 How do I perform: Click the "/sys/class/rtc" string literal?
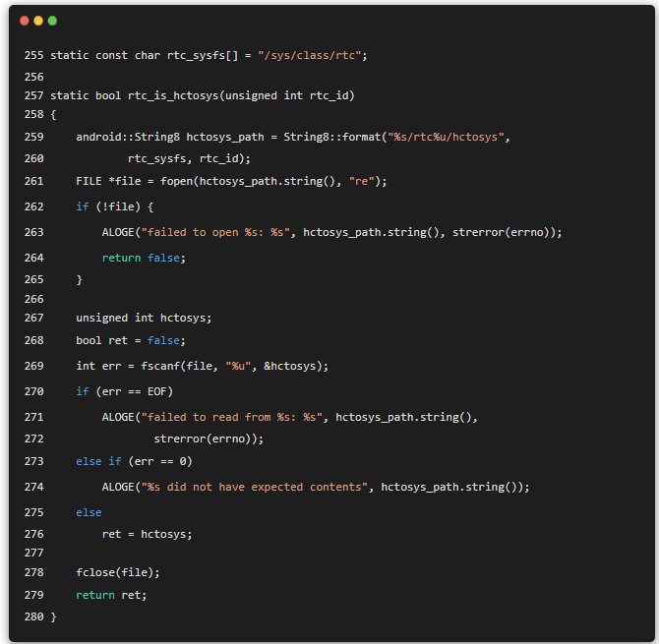312,55
